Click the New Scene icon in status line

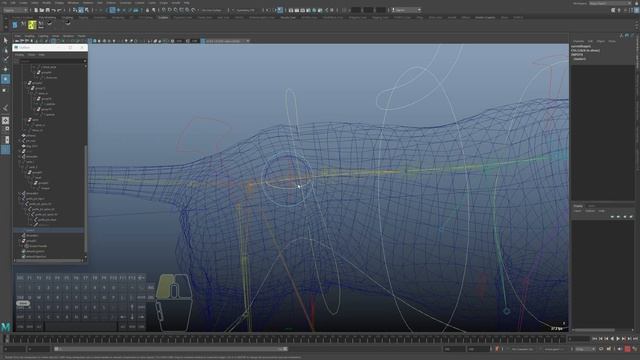tap(36, 10)
